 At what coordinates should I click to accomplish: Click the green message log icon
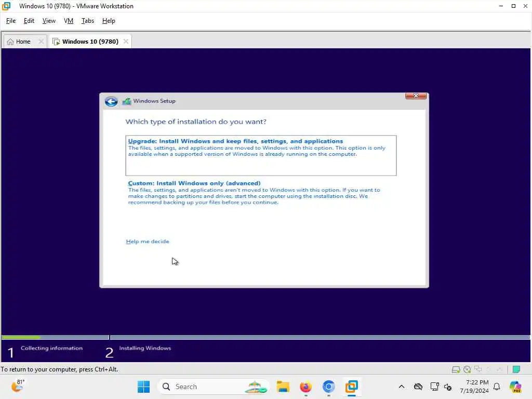click(516, 369)
